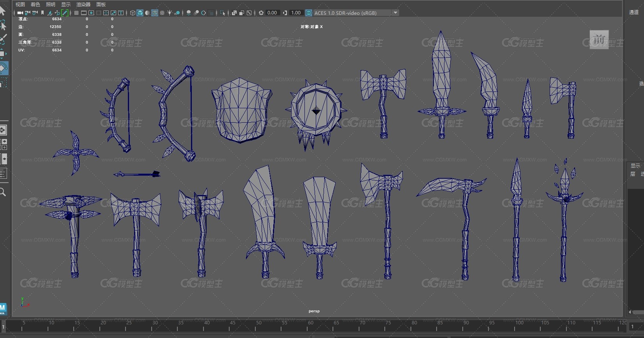
Task: Toggle screen space ambient occlusion icon
Action: tap(189, 13)
